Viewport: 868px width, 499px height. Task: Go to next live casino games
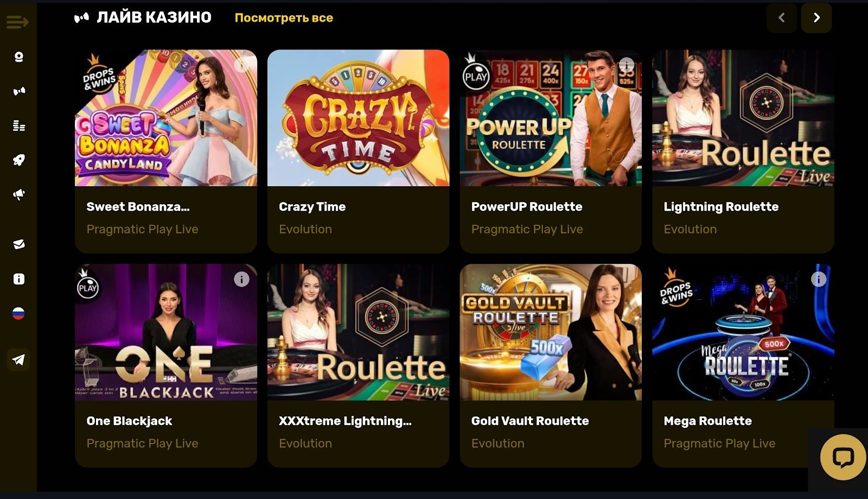[x=816, y=18]
